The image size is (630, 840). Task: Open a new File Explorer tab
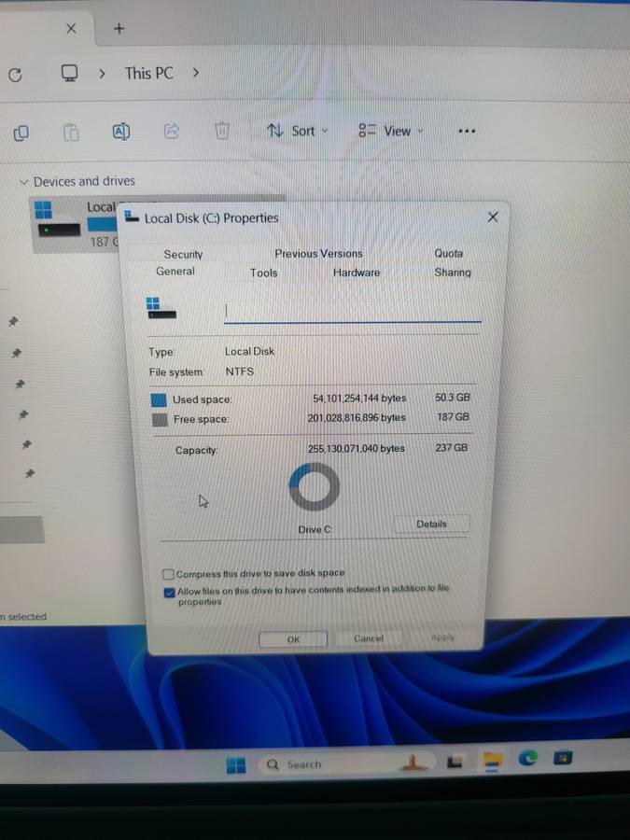pyautogui.click(x=119, y=28)
